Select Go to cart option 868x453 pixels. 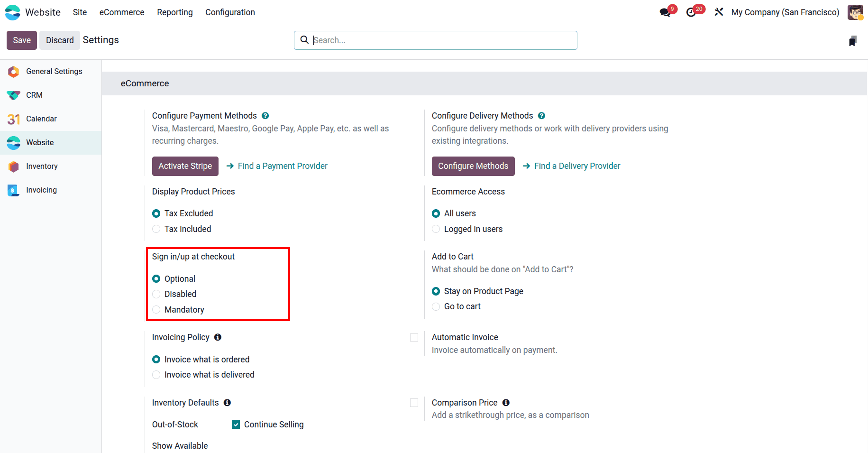[x=436, y=306]
